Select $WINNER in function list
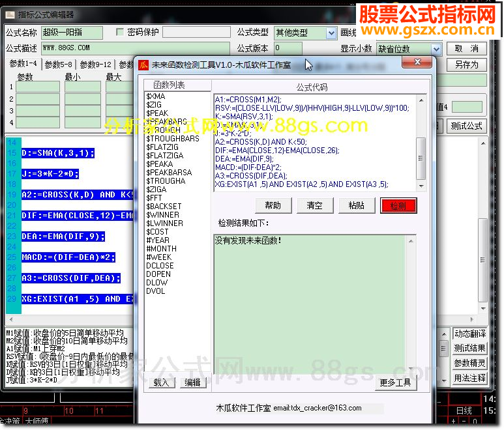This screenshot has height=430, width=504. (163, 215)
